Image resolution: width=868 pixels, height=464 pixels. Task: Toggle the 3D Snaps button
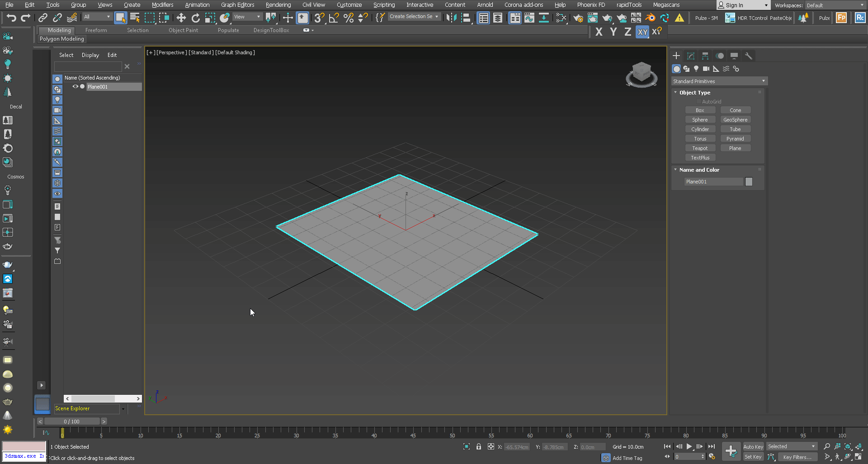(319, 18)
